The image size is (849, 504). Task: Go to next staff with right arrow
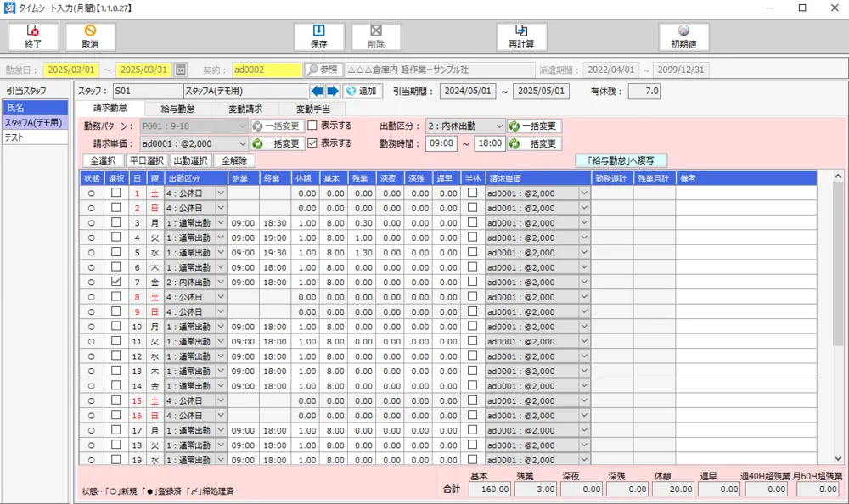[333, 91]
